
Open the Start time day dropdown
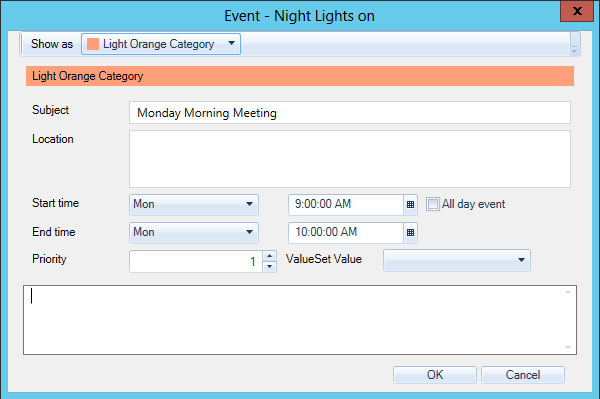pyautogui.click(x=194, y=205)
